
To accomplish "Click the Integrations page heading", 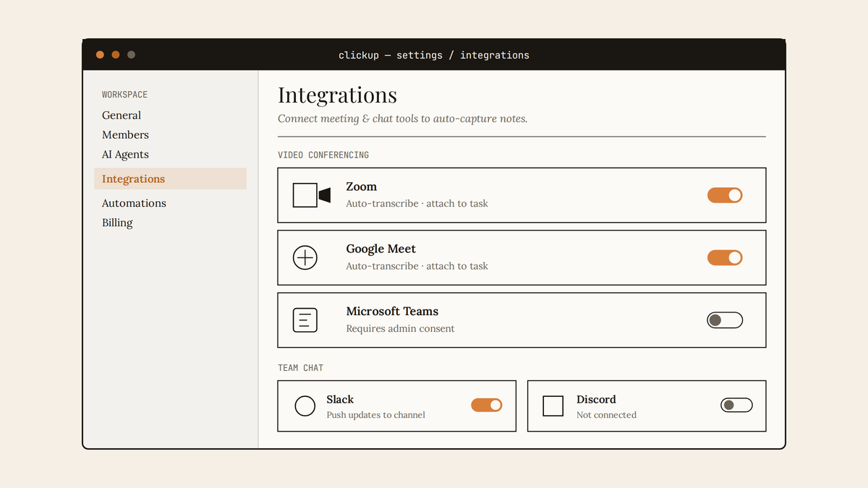I will 337,95.
